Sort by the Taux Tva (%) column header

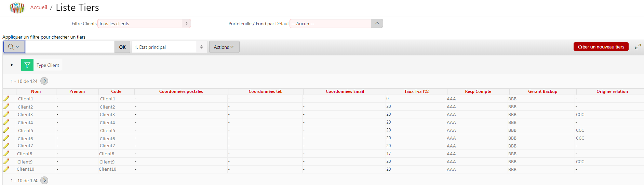[x=417, y=91]
